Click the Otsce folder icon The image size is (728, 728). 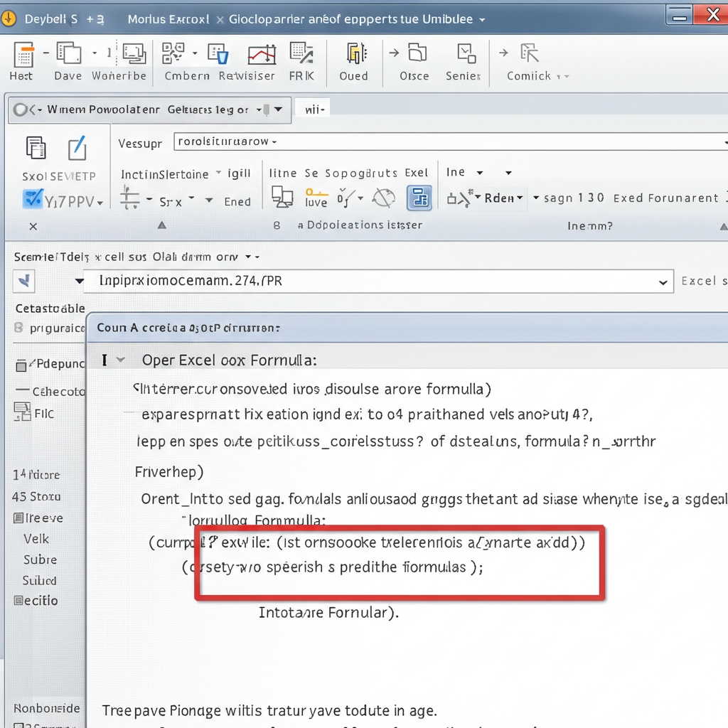tap(417, 53)
